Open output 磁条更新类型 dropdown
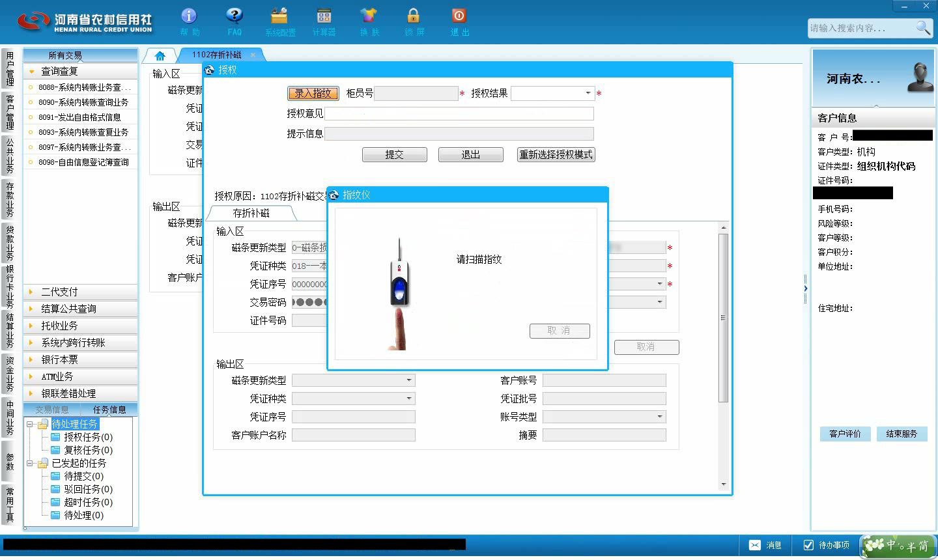The image size is (938, 560). 408,380
